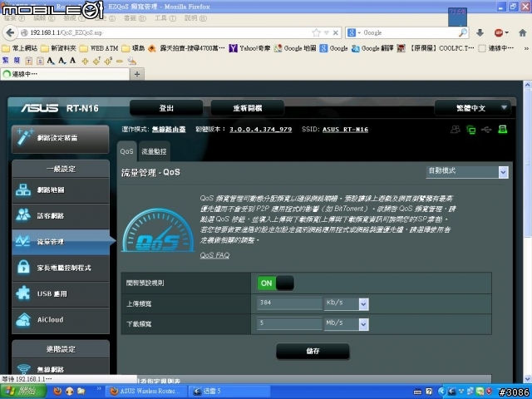Select the loading browser tab
This screenshot has width=532, height=399.
(x=65, y=74)
